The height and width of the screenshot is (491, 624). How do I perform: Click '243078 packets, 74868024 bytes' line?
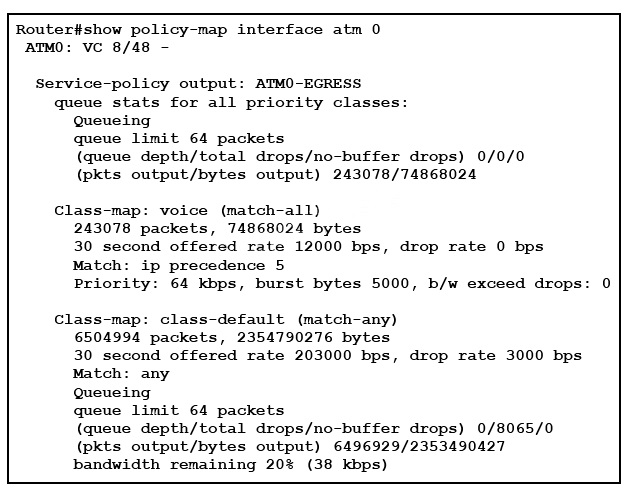(x=217, y=228)
